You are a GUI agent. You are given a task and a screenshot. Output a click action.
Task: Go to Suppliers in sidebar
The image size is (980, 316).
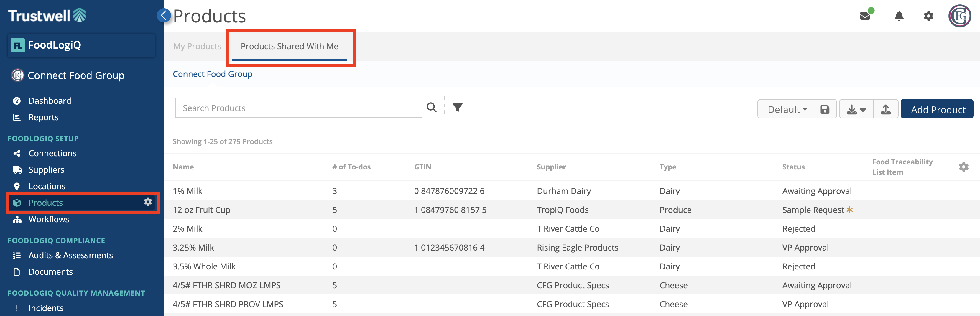[x=46, y=170]
